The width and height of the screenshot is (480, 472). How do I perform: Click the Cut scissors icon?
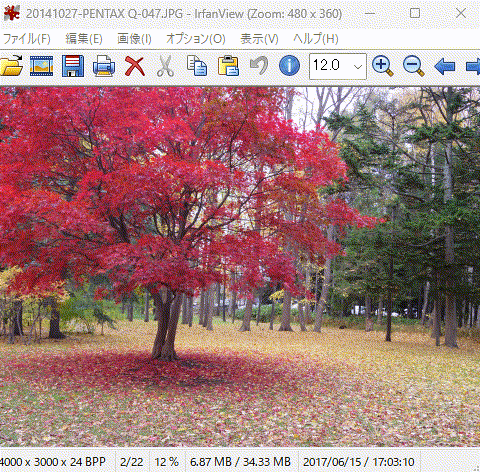click(166, 66)
